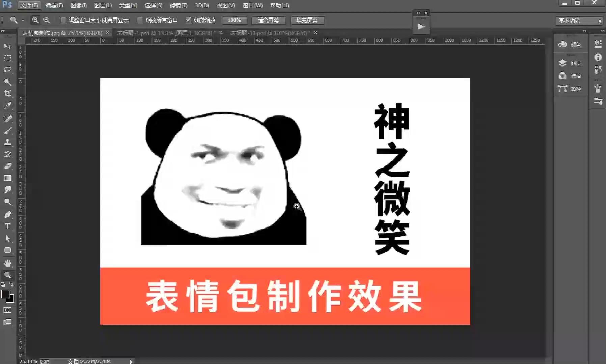
Task: Open the Brush Presets panel icon
Action: point(598,101)
